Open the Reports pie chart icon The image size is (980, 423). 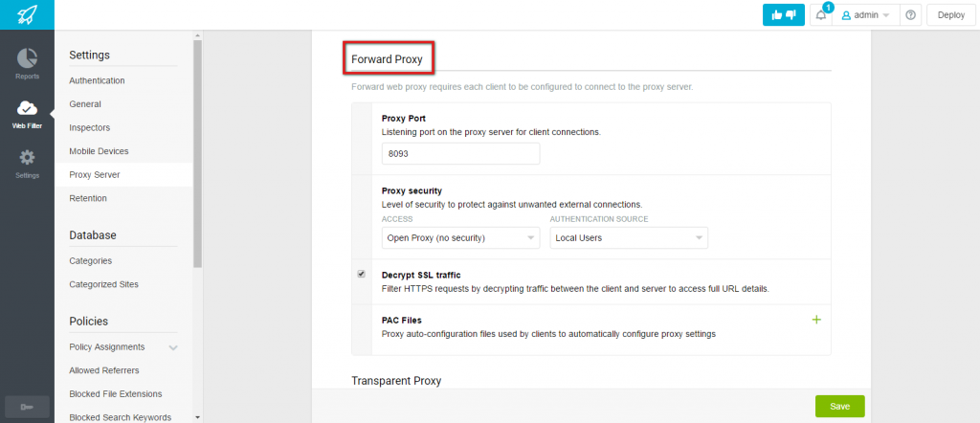[x=27, y=58]
